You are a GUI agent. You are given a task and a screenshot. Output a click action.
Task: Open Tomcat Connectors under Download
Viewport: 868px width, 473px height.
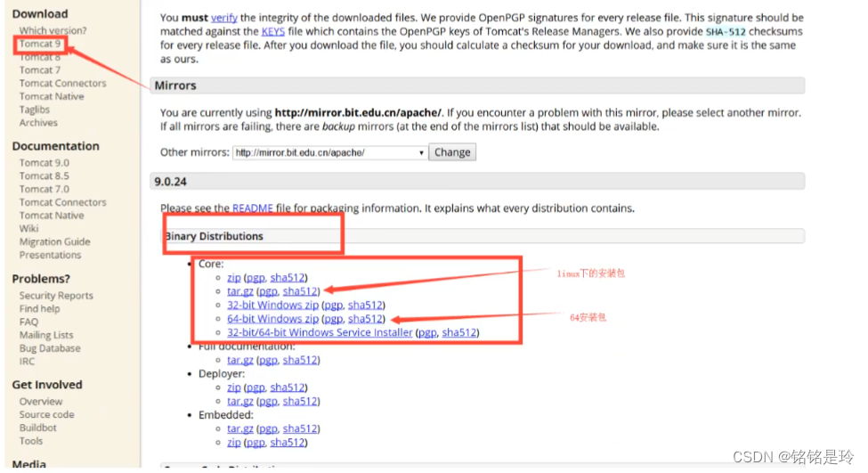62,83
